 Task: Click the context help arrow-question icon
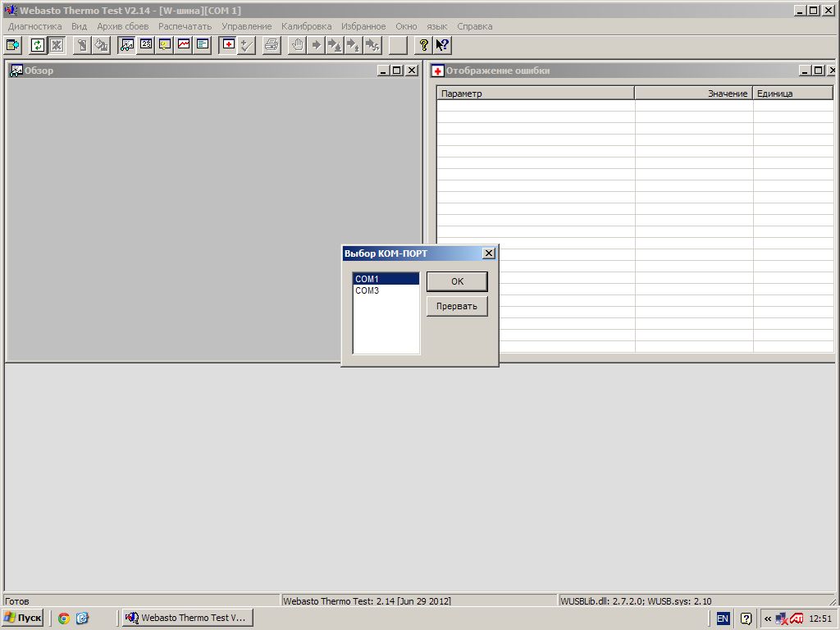click(442, 46)
